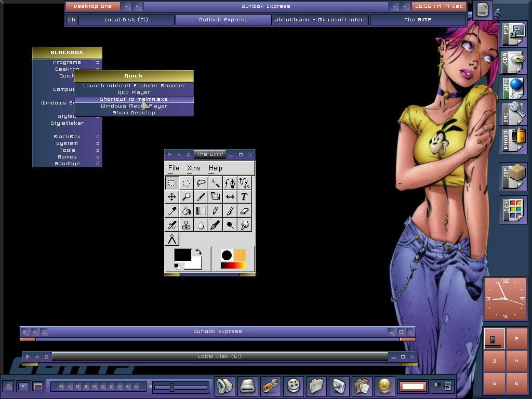Screen dimensions: 532x399
Task: Open the Xtns menu in GIMP
Action: click(x=194, y=168)
